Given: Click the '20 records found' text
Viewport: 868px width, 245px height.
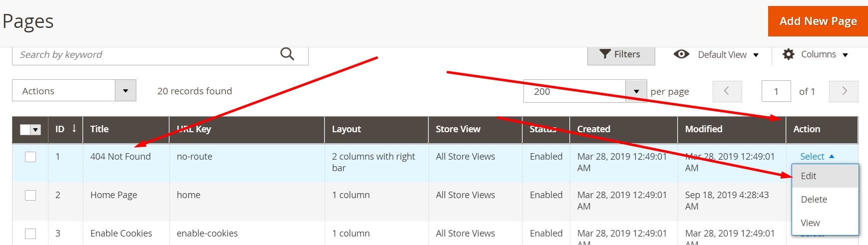Looking at the screenshot, I should [195, 91].
